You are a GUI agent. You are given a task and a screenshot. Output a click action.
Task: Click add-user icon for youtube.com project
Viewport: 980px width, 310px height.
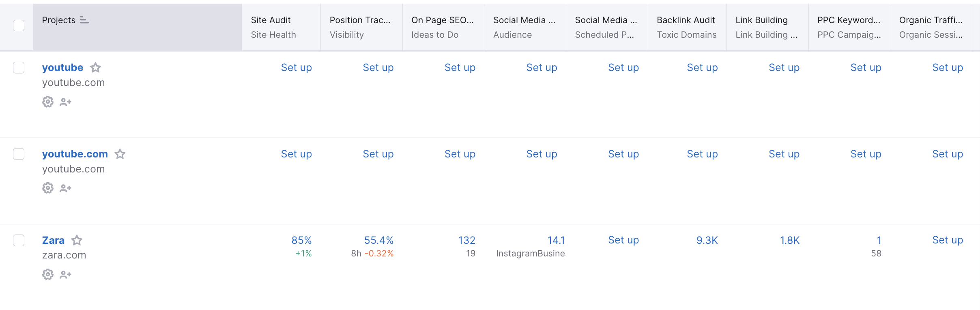pos(65,188)
